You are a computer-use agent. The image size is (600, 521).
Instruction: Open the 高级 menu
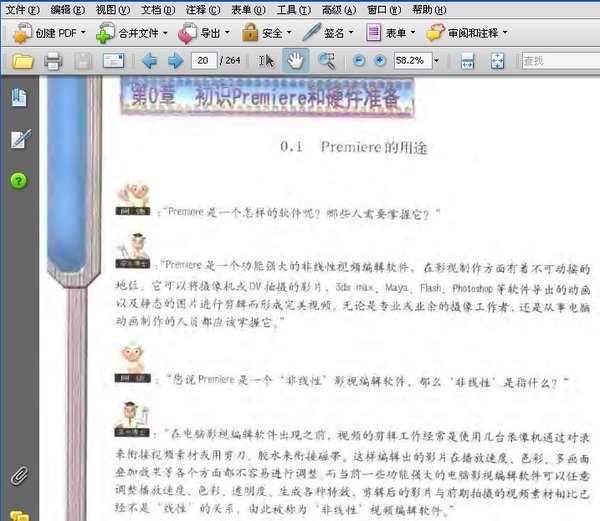pos(339,10)
